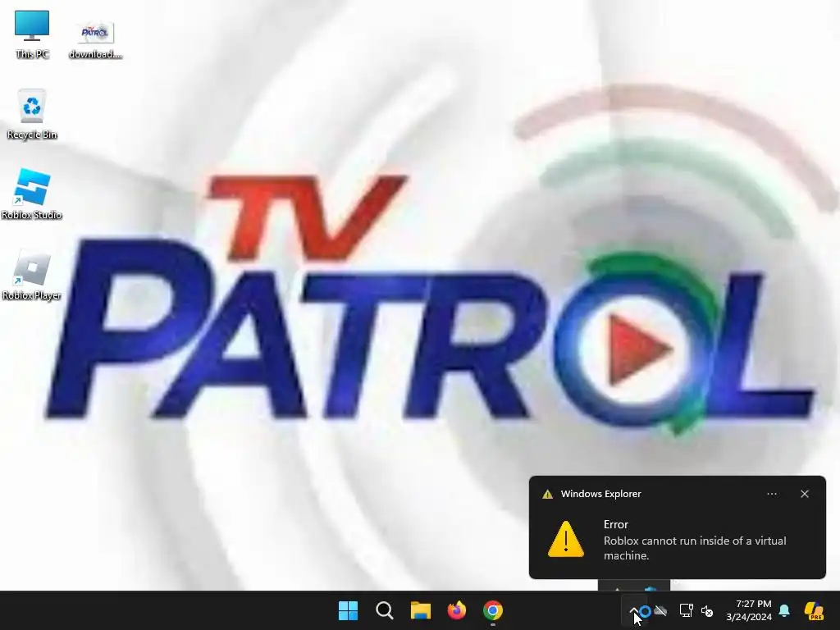Screen dimensions: 840x630
Task: Launch Firefox from the taskbar
Action: tap(456, 610)
